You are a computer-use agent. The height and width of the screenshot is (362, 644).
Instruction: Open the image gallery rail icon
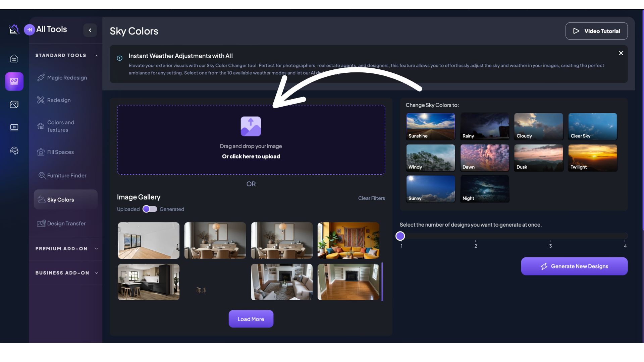pos(14,105)
